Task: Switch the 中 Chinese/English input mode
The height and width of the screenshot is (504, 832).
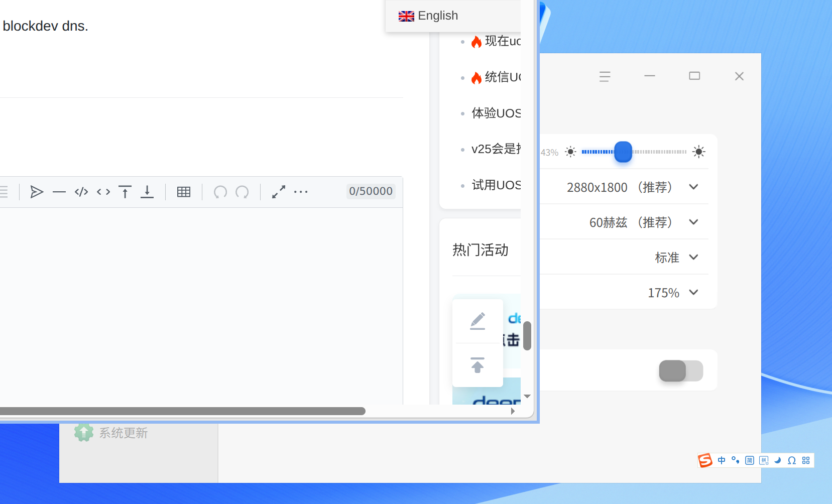Action: click(x=722, y=460)
